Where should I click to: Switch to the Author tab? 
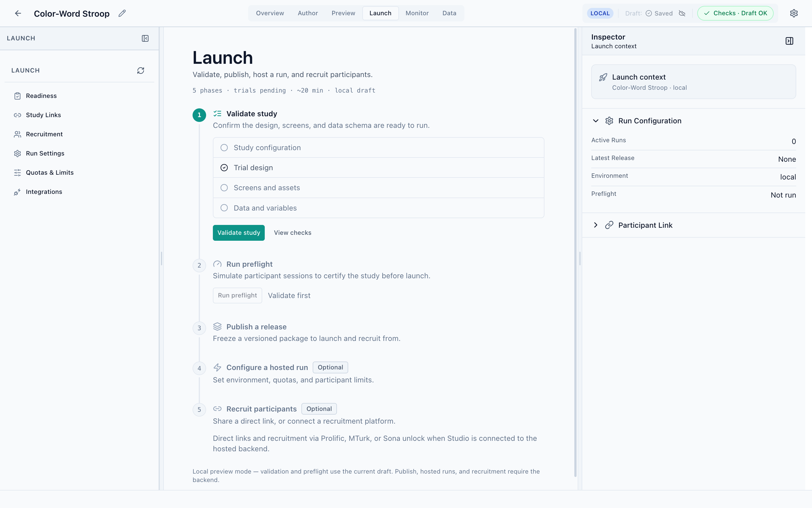coord(308,13)
